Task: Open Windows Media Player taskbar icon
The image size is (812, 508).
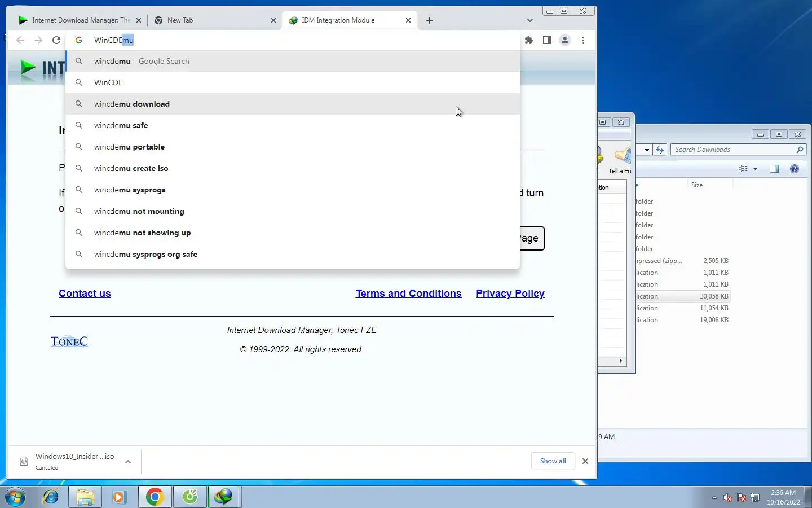Action: click(119, 497)
